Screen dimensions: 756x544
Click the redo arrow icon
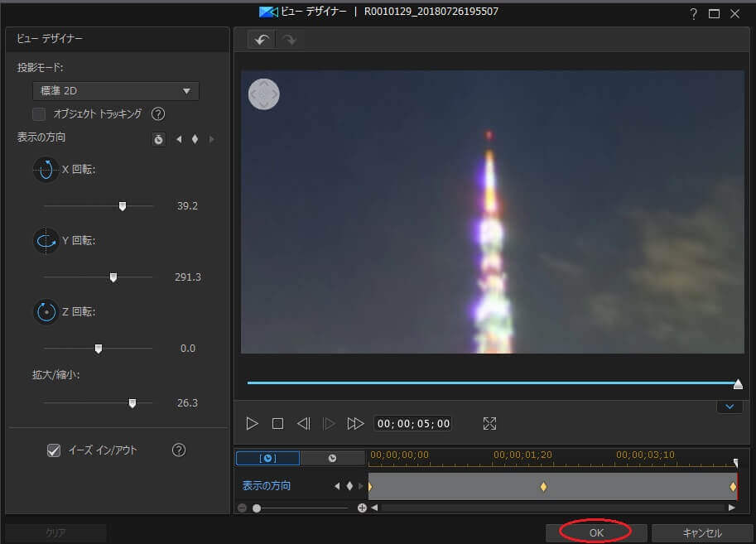tap(289, 40)
